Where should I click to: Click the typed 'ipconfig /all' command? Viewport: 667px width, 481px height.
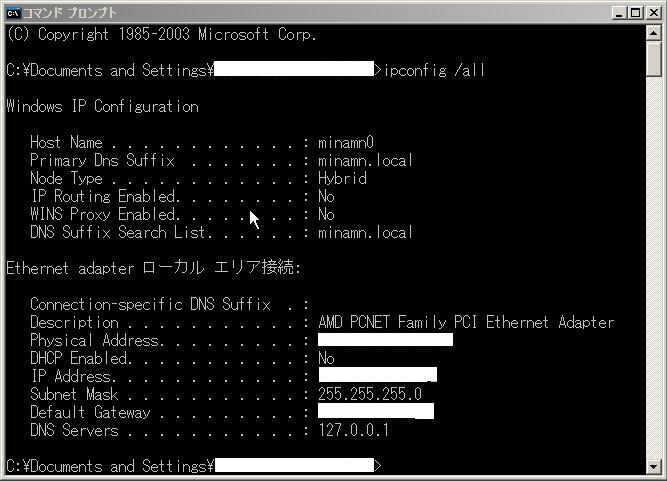coord(437,70)
